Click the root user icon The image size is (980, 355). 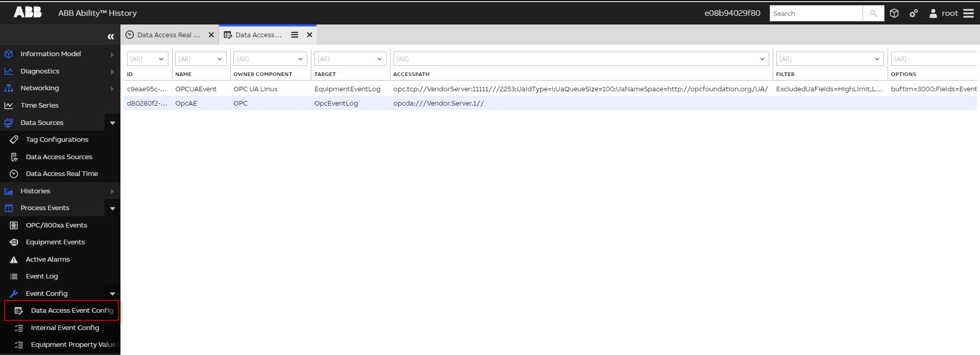coord(933,13)
